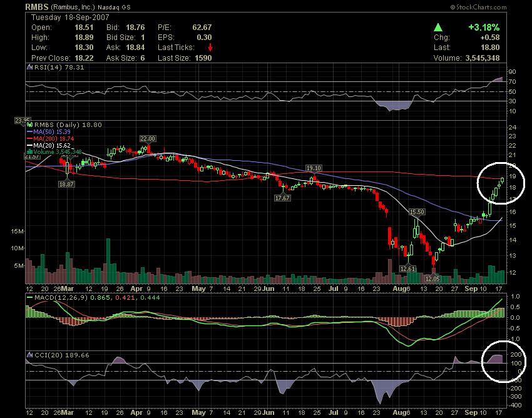
Task: Click the Prev Close value 18.22
Action: pyautogui.click(x=84, y=58)
